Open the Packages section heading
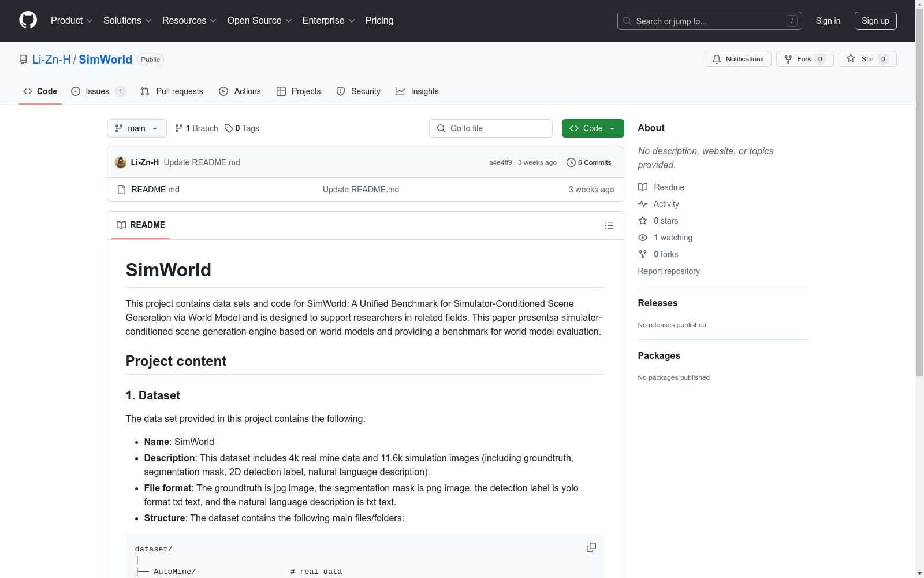The height and width of the screenshot is (578, 924). point(659,355)
